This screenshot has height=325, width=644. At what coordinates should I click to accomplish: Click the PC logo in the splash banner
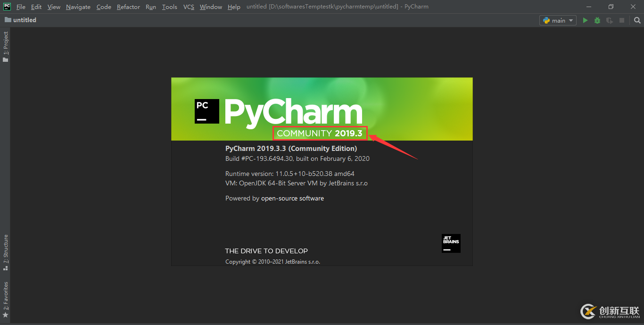207,111
